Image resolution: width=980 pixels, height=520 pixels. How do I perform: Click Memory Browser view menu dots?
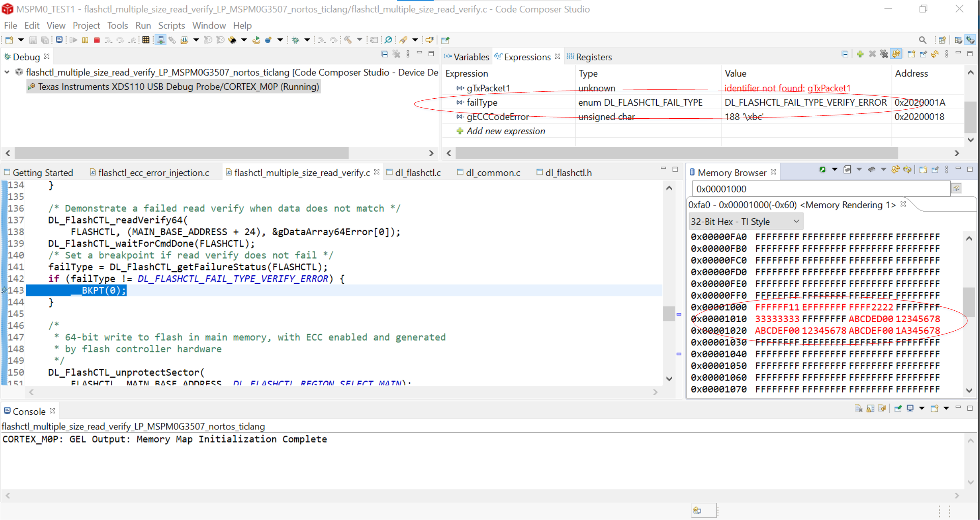coord(947,170)
